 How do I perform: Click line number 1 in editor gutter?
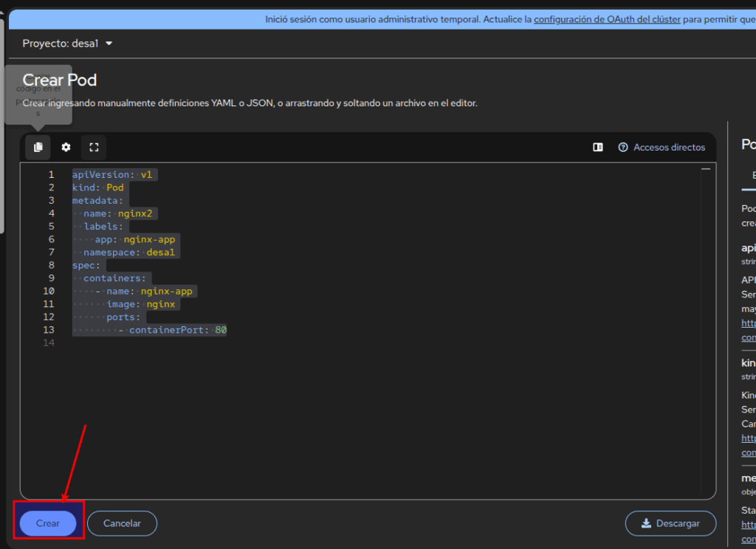click(x=51, y=175)
